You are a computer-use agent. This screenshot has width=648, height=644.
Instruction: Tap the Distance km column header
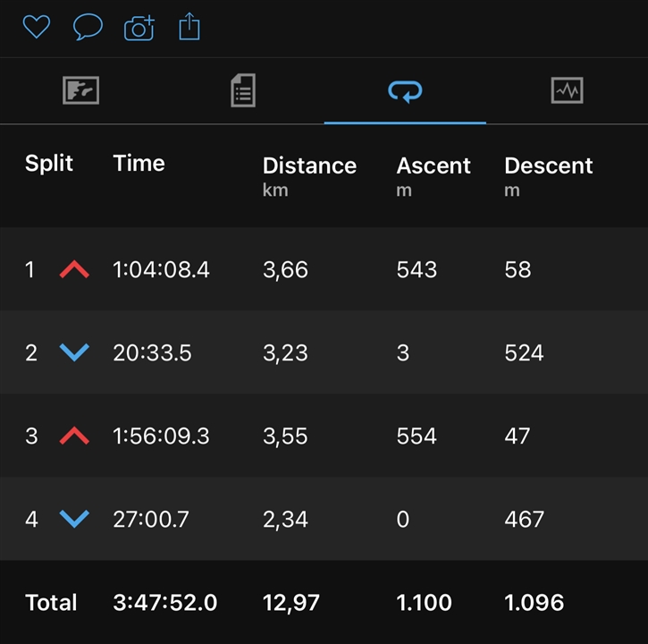pyautogui.click(x=309, y=176)
